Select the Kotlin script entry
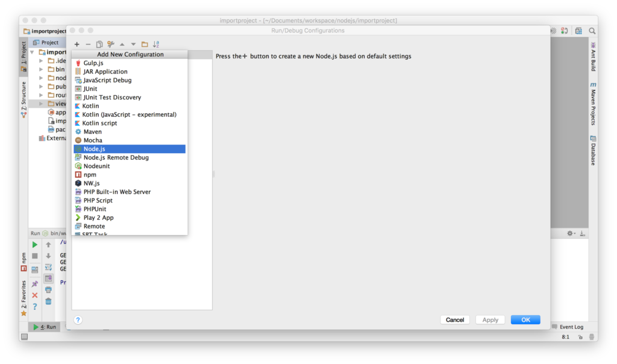The height and width of the screenshot is (364, 617). click(130, 123)
